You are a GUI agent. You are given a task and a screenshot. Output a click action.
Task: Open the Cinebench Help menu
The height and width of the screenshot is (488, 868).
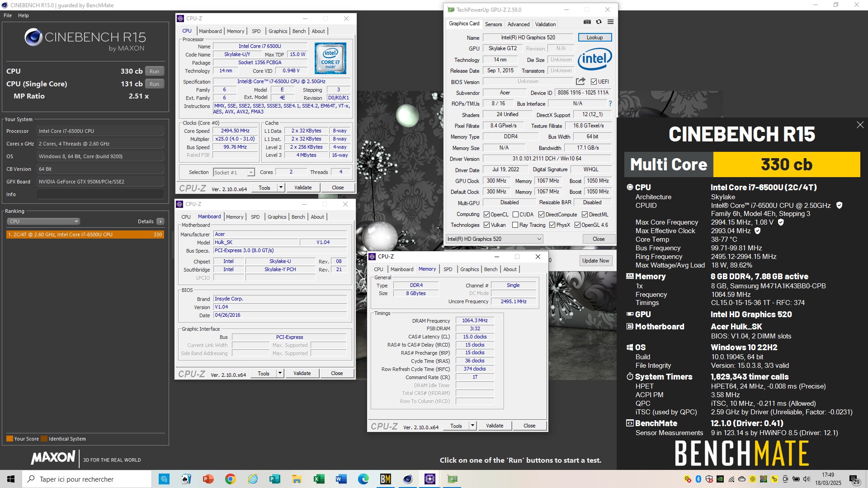[24, 15]
